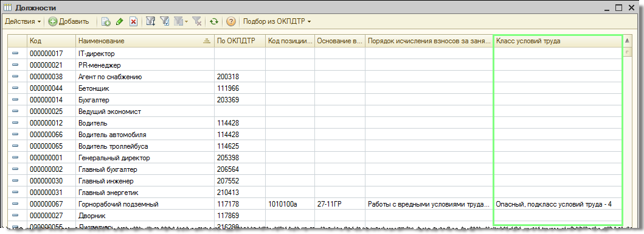
Task: Select the Главный бухгалтер row
Action: click(315, 169)
